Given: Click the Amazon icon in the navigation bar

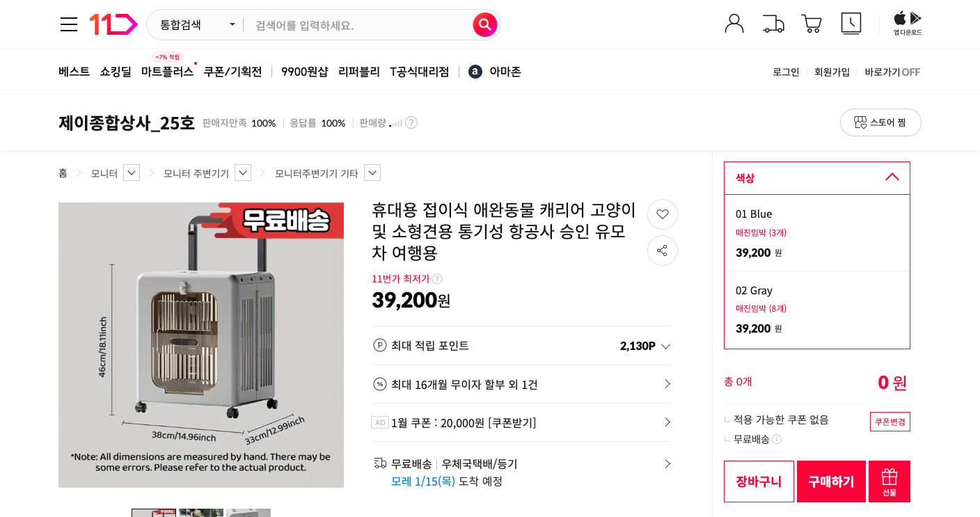Looking at the screenshot, I should [475, 71].
